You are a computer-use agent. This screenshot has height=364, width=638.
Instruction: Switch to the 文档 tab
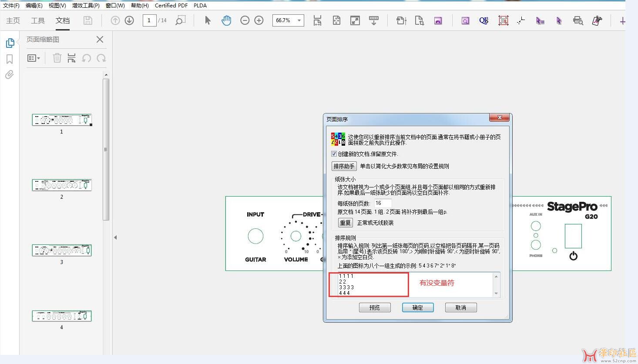[x=63, y=20]
